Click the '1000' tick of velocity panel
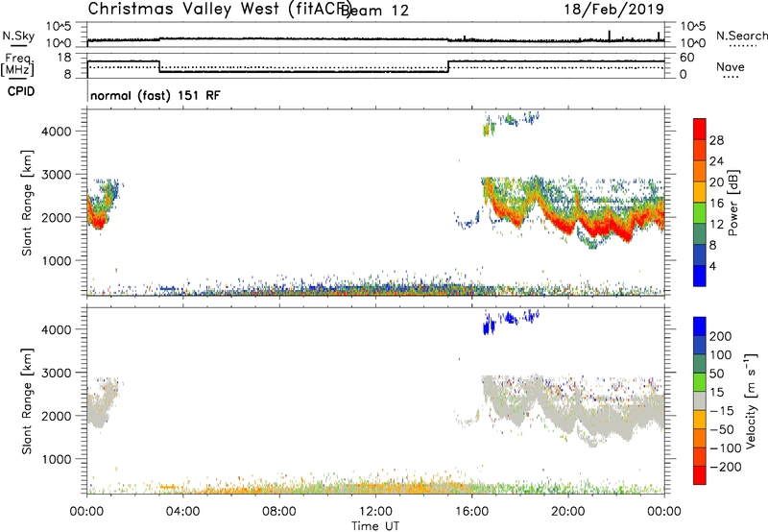 (57, 459)
